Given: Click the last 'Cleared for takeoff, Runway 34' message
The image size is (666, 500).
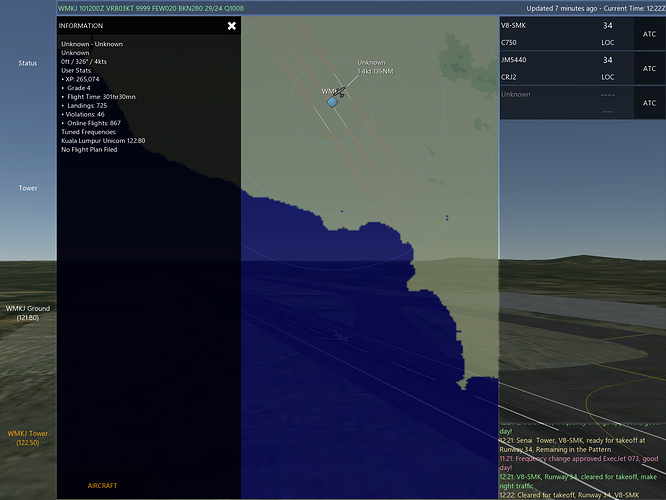Looking at the screenshot, I should tap(569, 495).
